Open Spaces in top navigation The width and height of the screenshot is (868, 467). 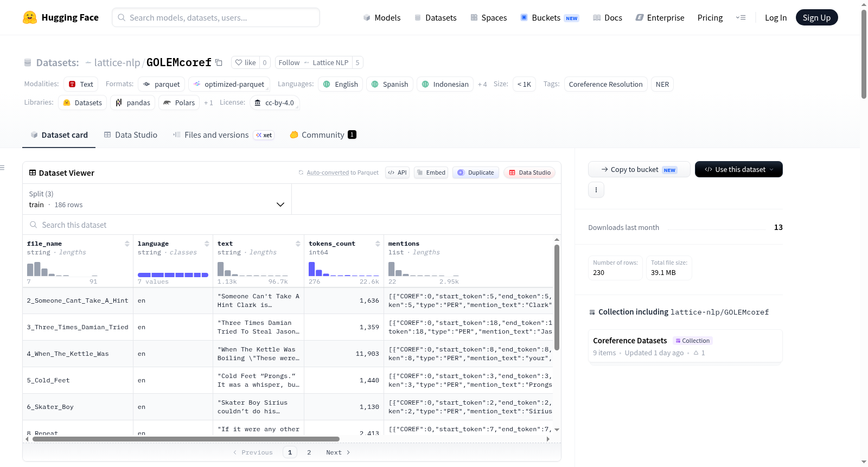[489, 17]
